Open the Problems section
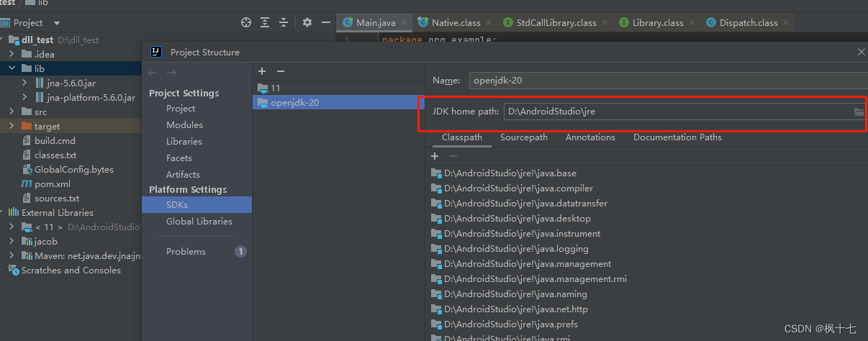 coord(186,251)
